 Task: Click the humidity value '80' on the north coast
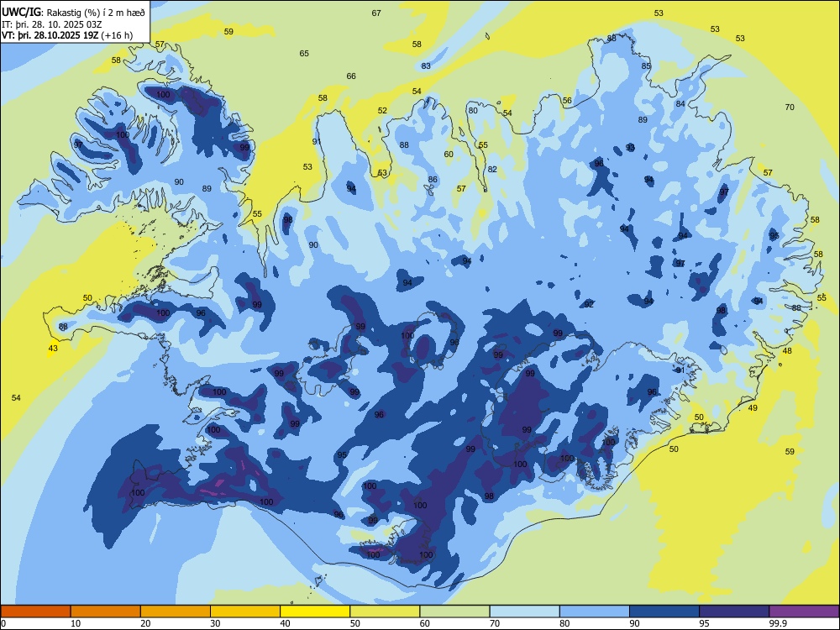pyautogui.click(x=472, y=110)
